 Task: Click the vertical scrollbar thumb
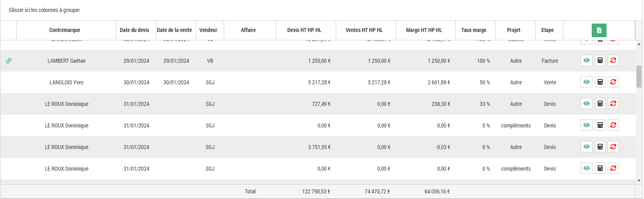click(639, 76)
